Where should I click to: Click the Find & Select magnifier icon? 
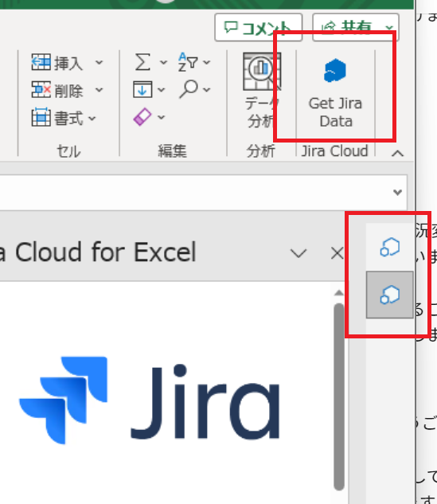[189, 89]
